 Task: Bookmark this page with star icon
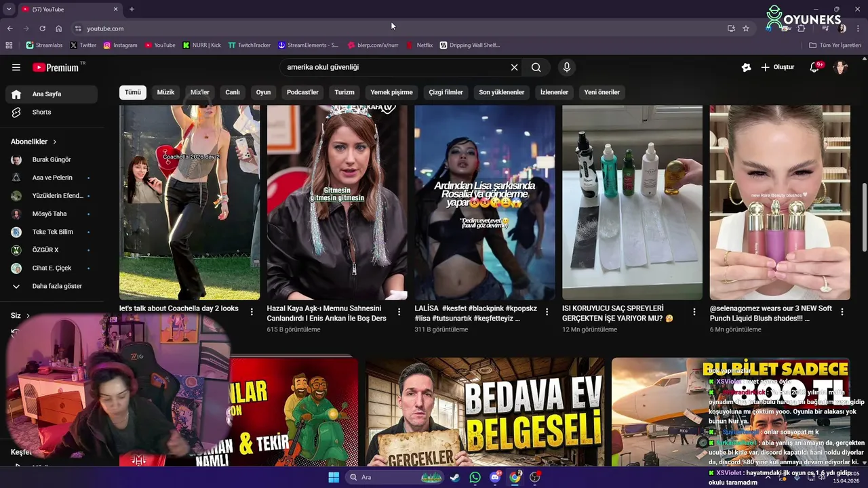(746, 28)
